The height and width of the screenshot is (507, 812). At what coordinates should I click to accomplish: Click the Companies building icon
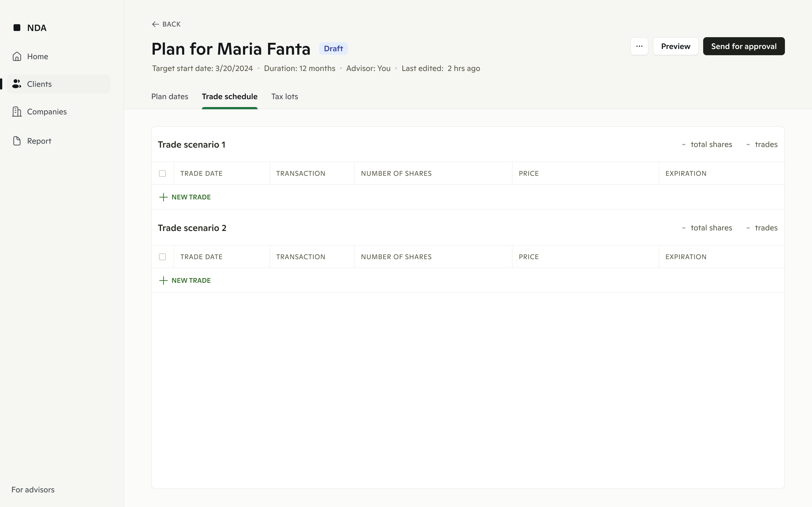pos(17,112)
